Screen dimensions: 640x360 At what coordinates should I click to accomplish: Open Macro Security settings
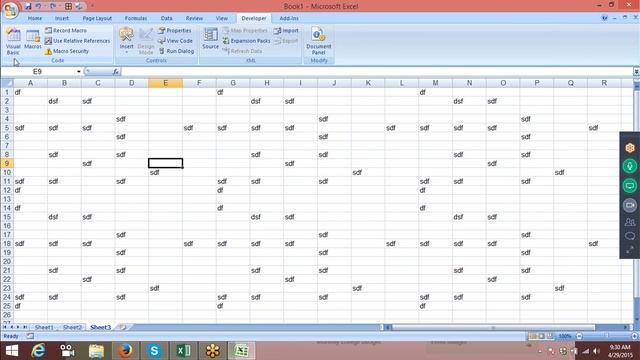click(67, 51)
